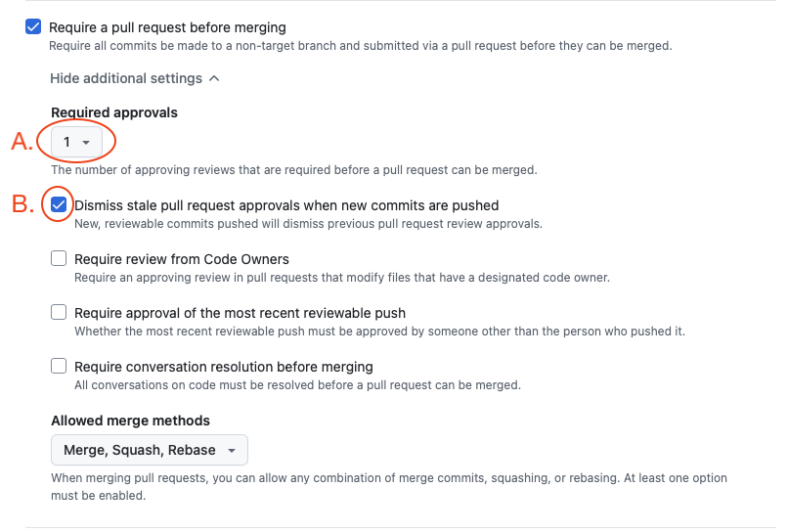Click the caret arrow in Allowed merge methods dropdown

(x=232, y=451)
